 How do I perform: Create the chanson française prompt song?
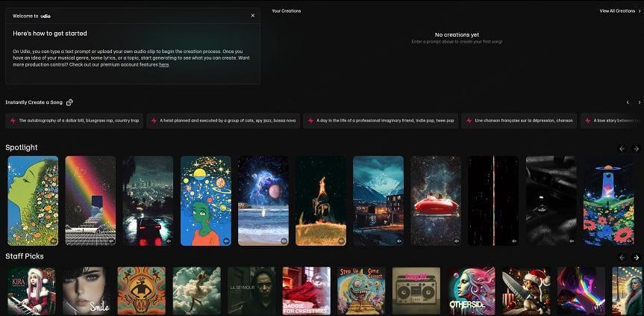click(x=519, y=121)
